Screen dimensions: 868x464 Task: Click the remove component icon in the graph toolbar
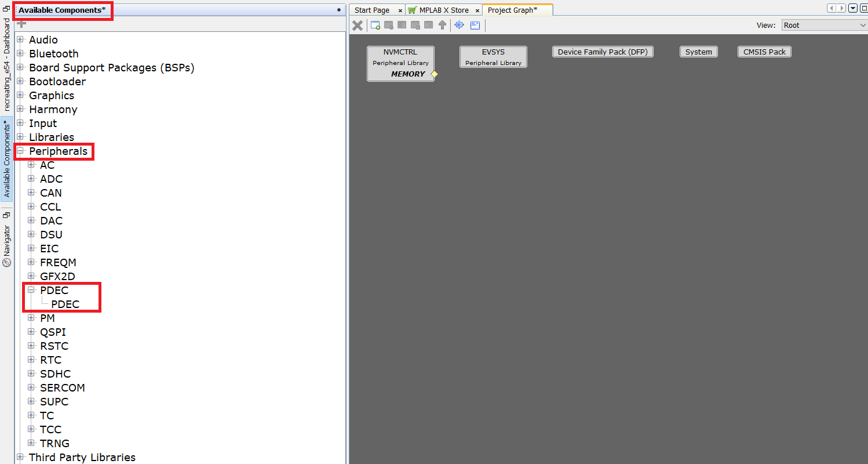point(388,25)
